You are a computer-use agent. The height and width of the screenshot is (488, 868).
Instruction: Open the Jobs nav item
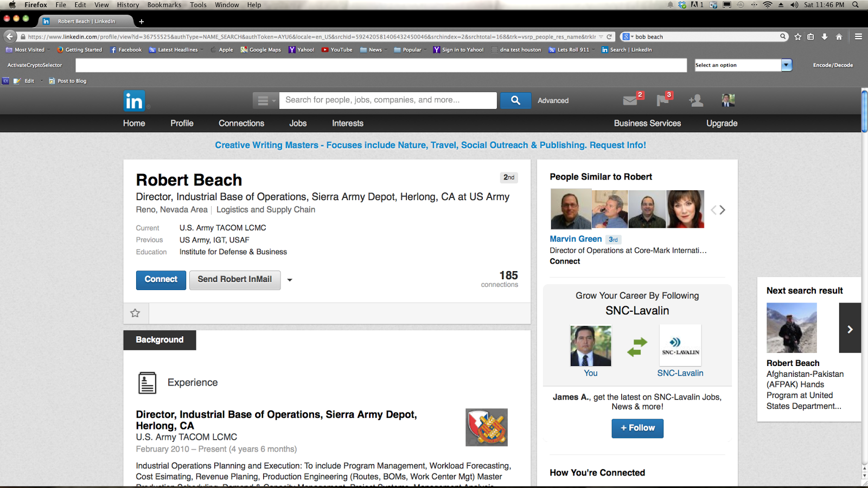coord(298,124)
